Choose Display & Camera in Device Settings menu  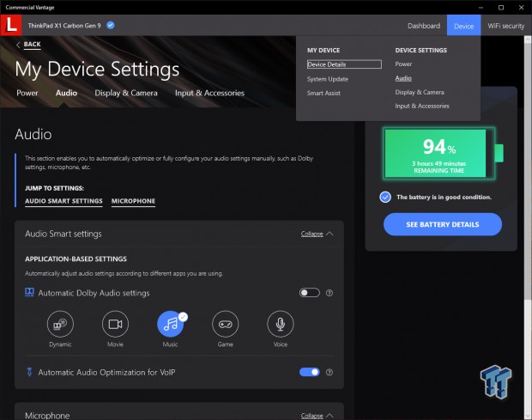tap(420, 92)
